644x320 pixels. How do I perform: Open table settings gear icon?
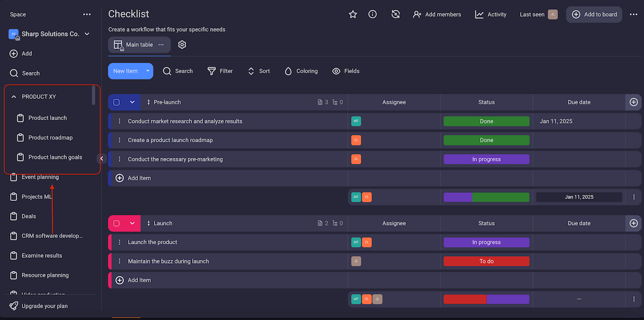coord(182,45)
